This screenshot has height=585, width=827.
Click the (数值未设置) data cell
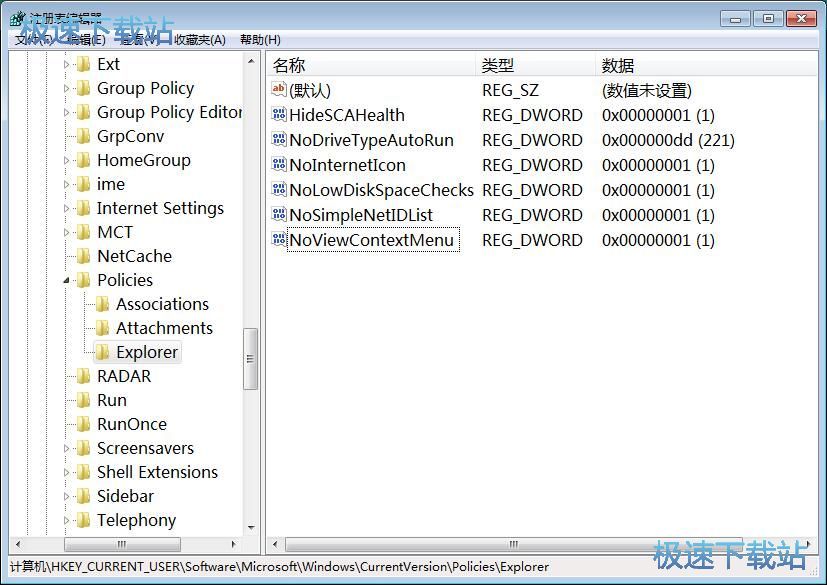(x=647, y=90)
